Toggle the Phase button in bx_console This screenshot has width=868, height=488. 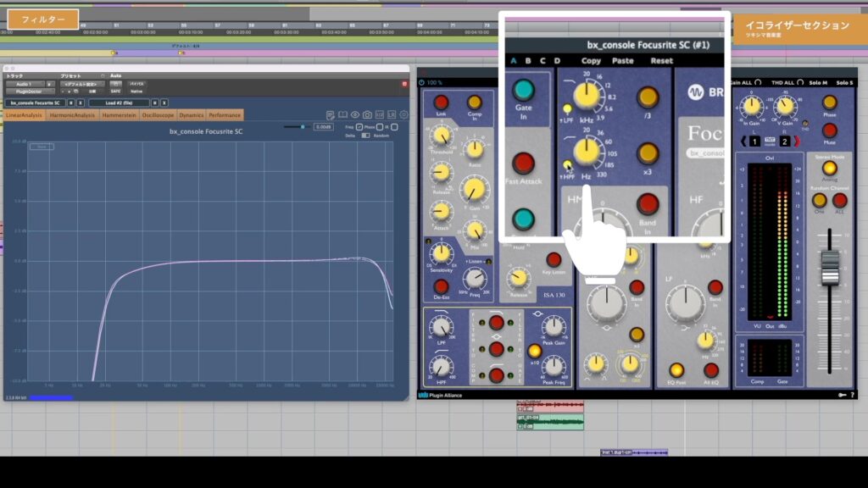pos(829,103)
